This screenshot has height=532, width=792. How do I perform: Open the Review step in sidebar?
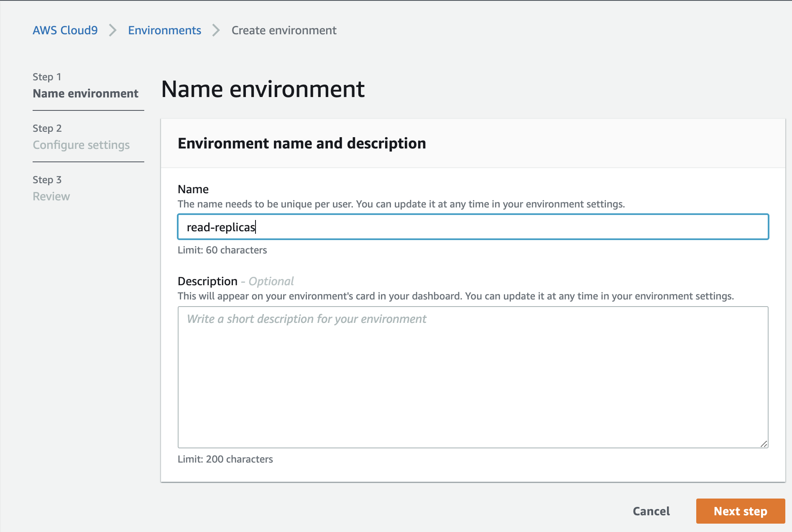coord(51,196)
